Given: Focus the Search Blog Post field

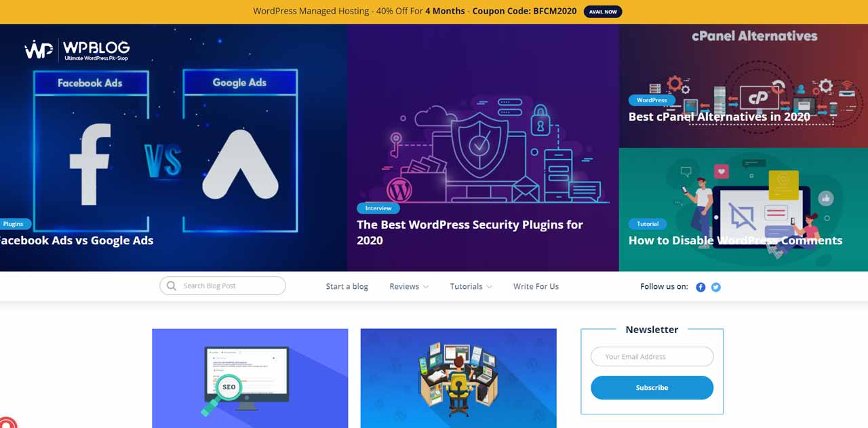Looking at the screenshot, I should (x=222, y=286).
